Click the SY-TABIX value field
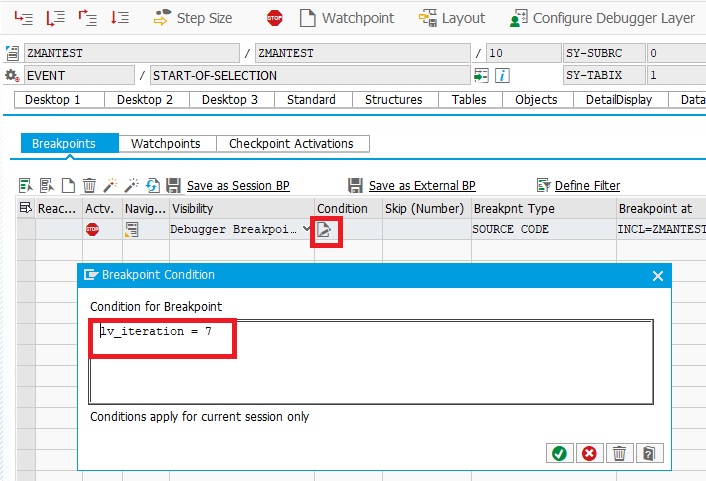This screenshot has height=481, width=706. click(676, 75)
